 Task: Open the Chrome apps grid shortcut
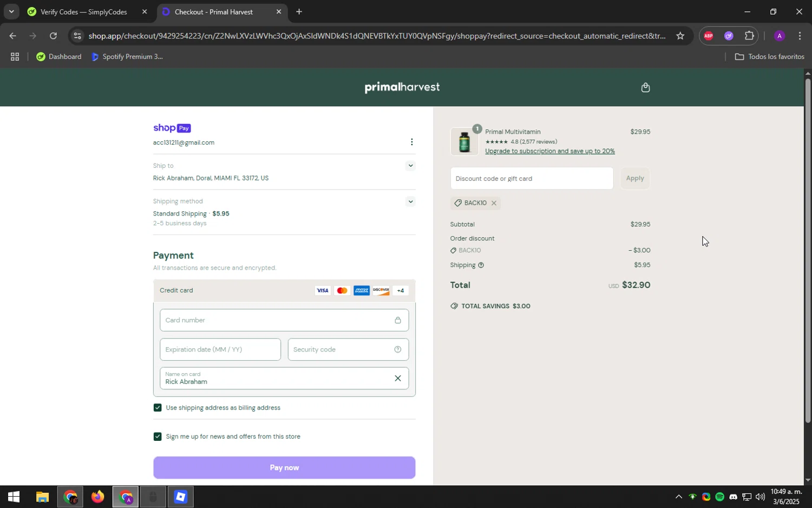(x=15, y=57)
